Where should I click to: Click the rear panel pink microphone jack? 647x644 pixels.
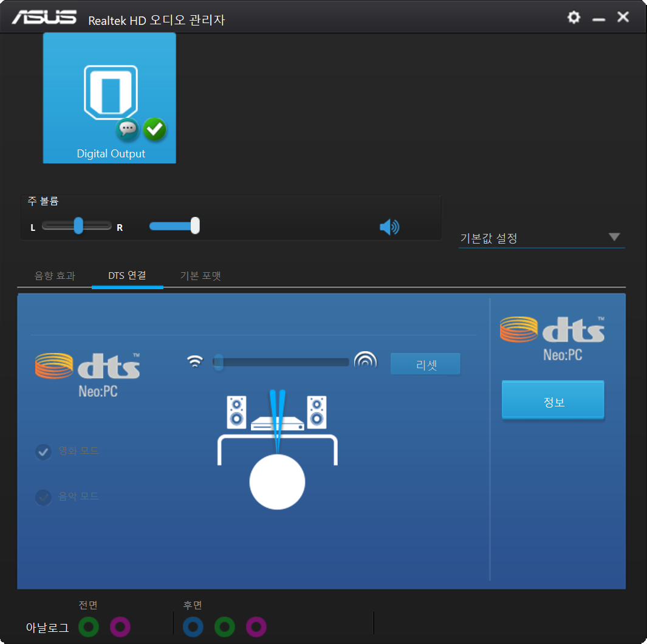(256, 627)
